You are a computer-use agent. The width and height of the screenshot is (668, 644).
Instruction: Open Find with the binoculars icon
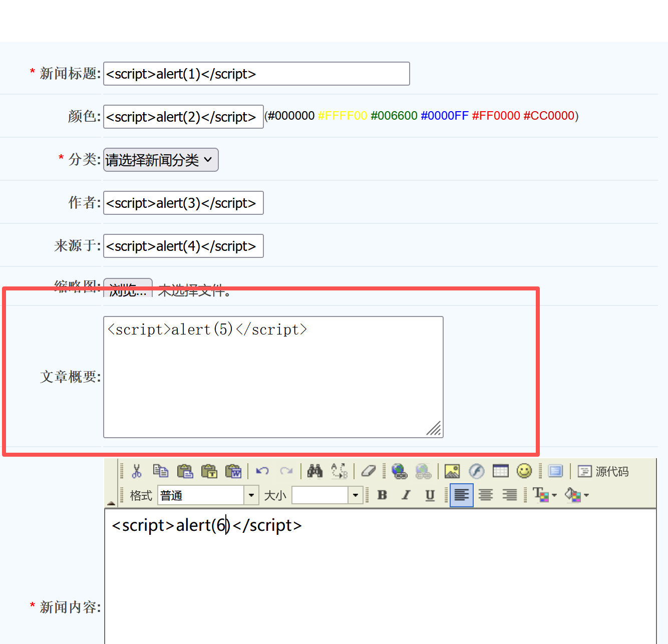[x=315, y=471]
